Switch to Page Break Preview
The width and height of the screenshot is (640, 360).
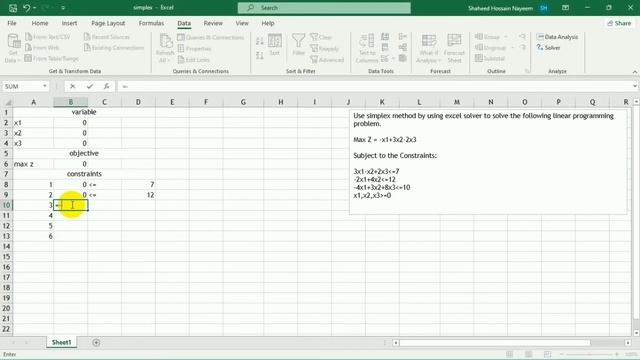(547, 354)
